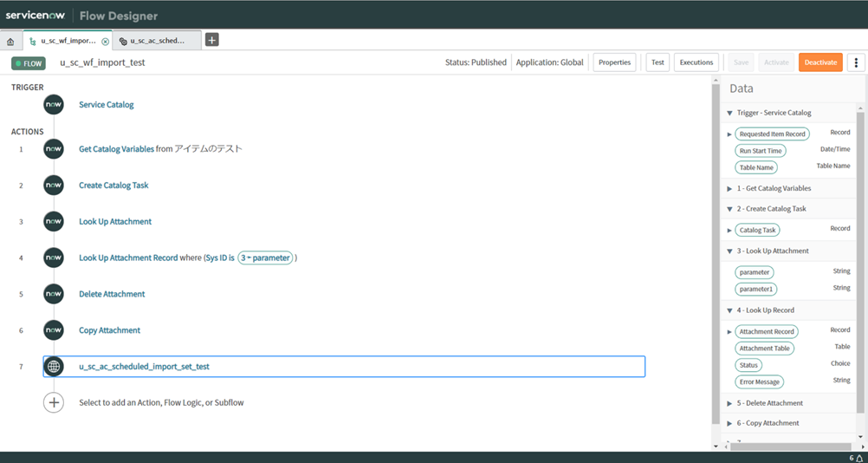
Task: Select the Catalog Task pill
Action: [x=757, y=230]
